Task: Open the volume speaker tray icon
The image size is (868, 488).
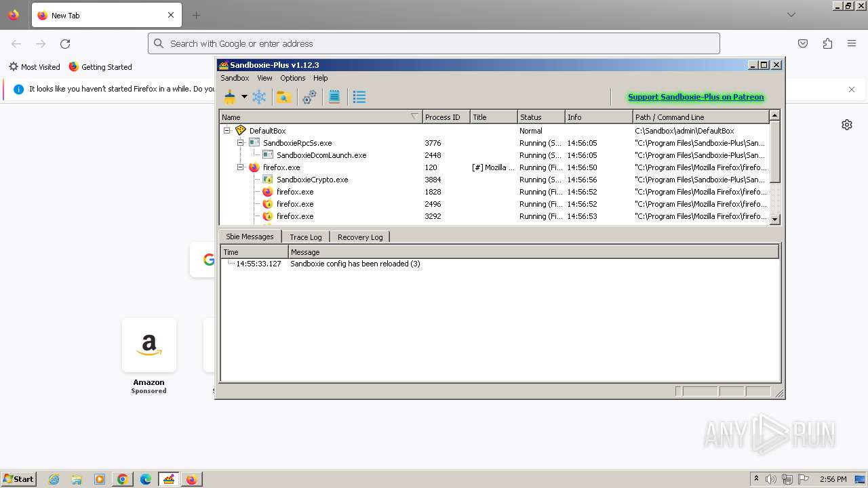Action: tap(771, 479)
